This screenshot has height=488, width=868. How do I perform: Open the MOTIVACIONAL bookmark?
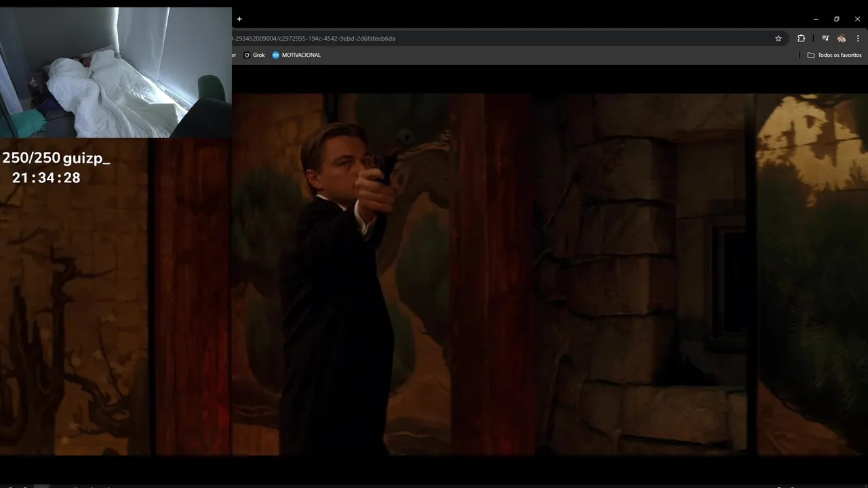coord(296,55)
